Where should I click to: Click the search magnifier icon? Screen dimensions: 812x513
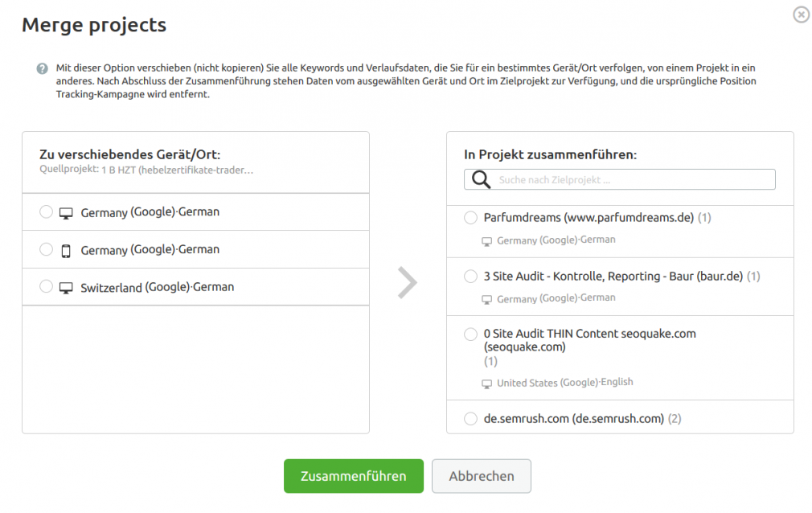(481, 180)
